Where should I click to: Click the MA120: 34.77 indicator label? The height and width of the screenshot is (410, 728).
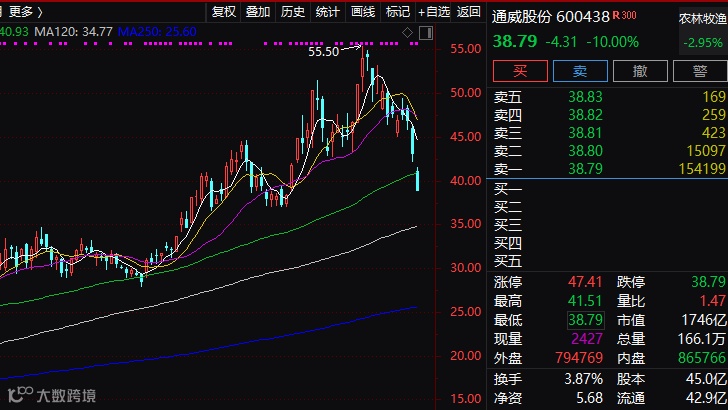tap(73, 32)
